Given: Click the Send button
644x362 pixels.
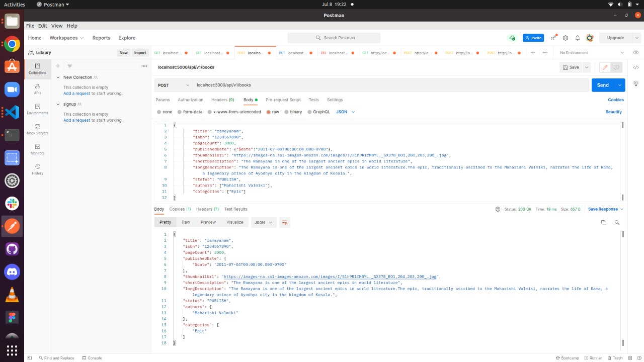Looking at the screenshot, I should (x=603, y=85).
